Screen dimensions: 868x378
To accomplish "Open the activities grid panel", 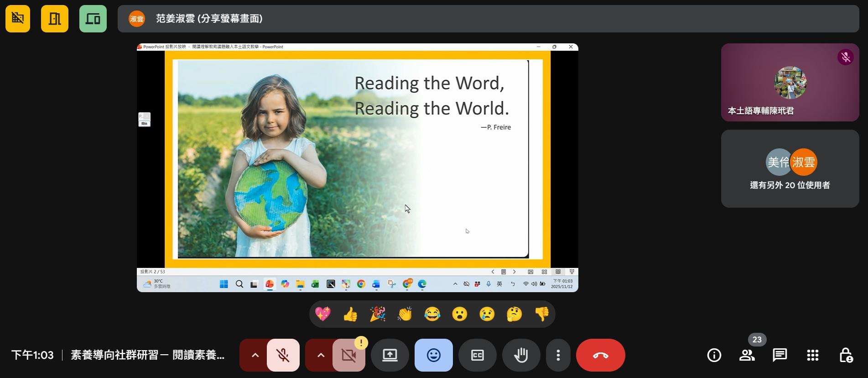I will (x=812, y=355).
